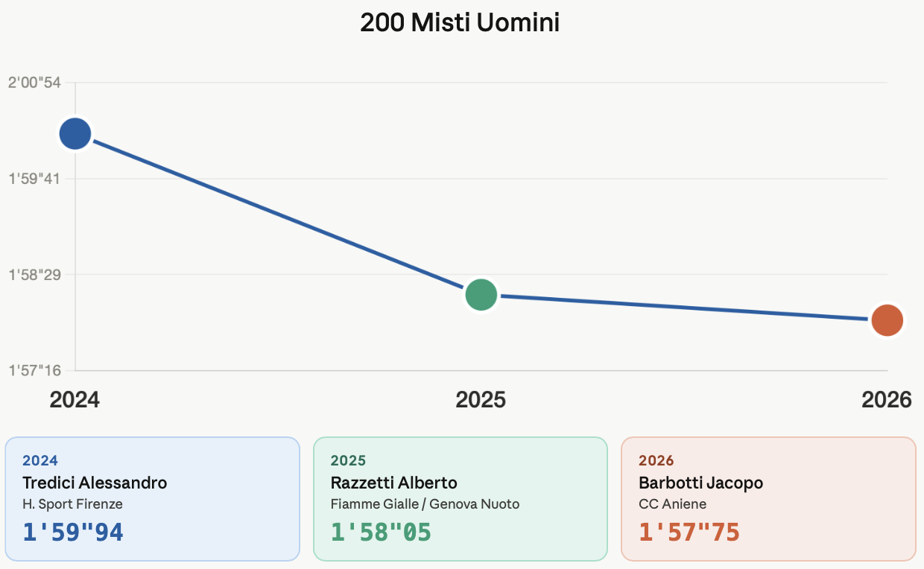Viewport: 924px width, 569px height.
Task: Click the 1'58"29 y-axis label
Action: [x=34, y=275]
